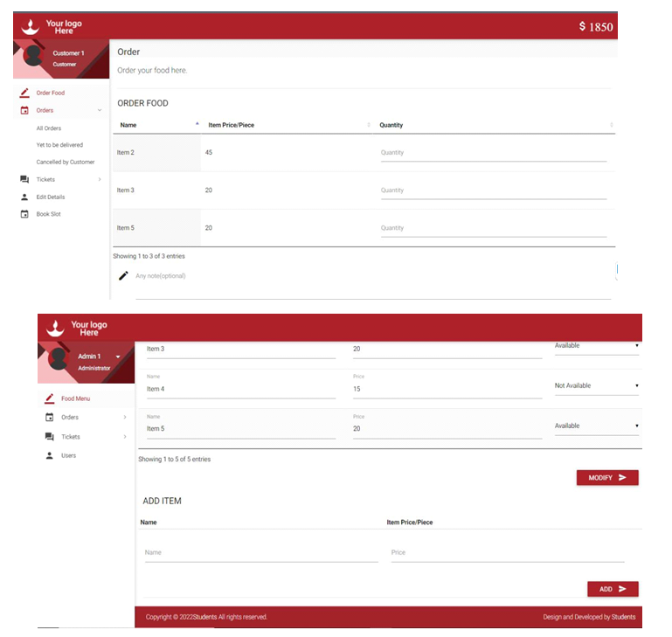This screenshot has width=672, height=637.
Task: Click the admin Orders calendar icon
Action: tap(49, 417)
